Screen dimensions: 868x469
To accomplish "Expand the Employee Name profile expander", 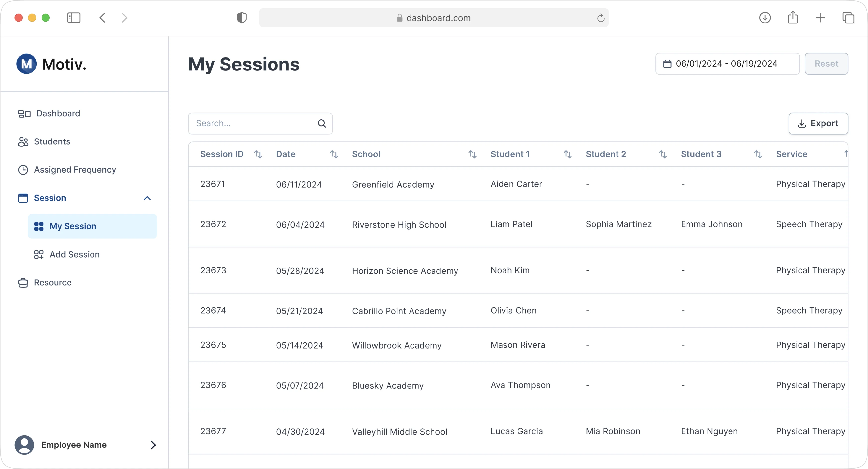I will (153, 445).
